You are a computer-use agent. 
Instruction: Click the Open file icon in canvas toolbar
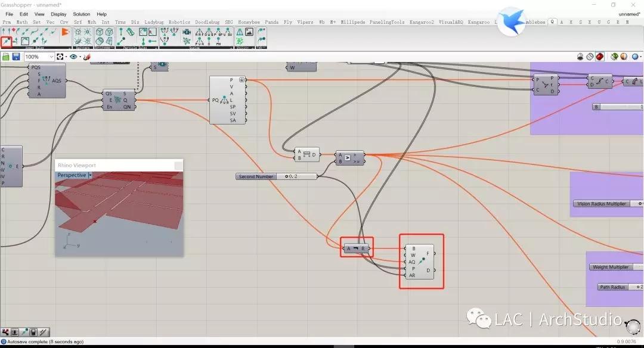6,57
